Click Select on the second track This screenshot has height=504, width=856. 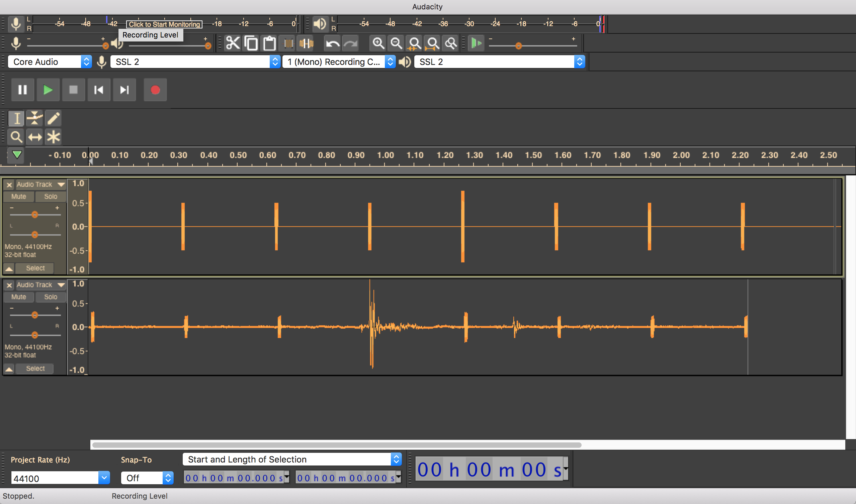[35, 368]
